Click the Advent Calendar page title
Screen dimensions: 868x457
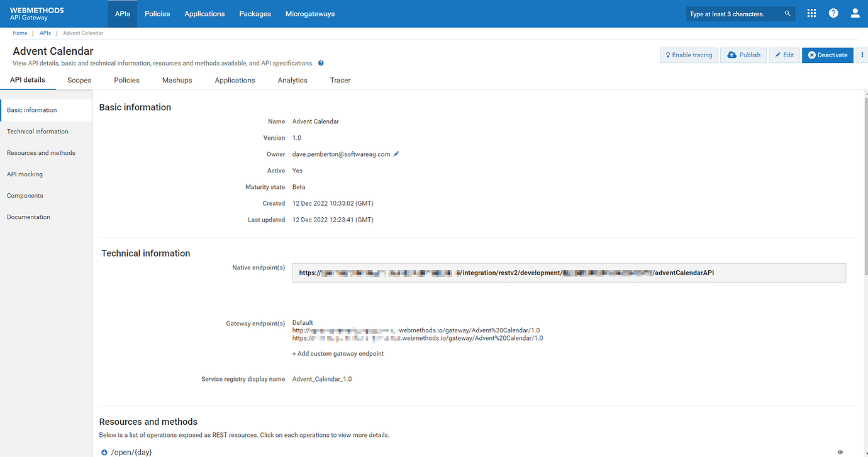click(x=53, y=51)
